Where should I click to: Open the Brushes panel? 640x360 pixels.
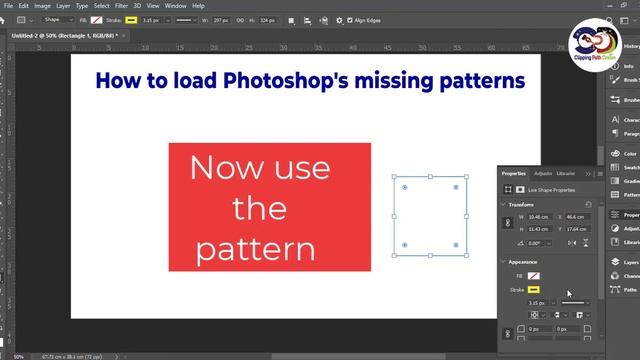pyautogui.click(x=623, y=99)
